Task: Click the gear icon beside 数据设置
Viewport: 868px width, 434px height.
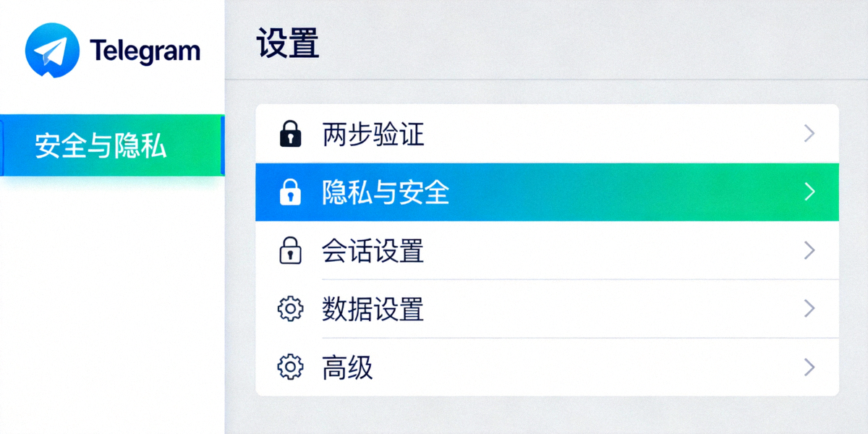Action: tap(290, 309)
